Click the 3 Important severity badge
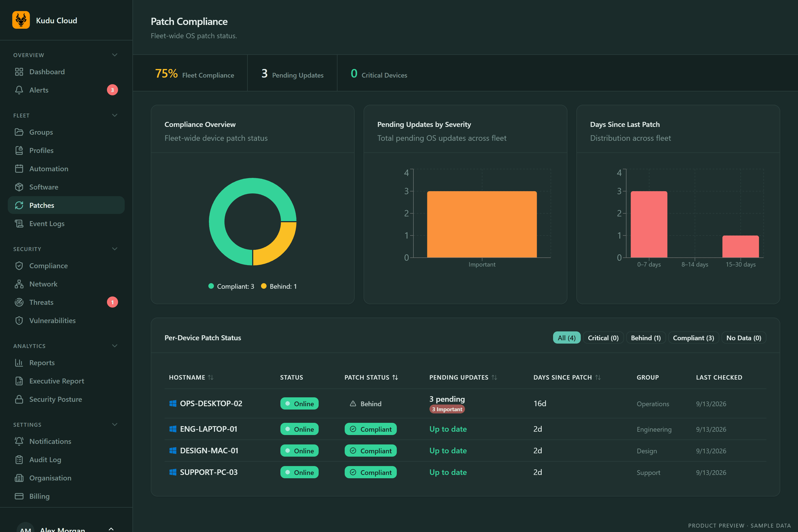 point(447,409)
